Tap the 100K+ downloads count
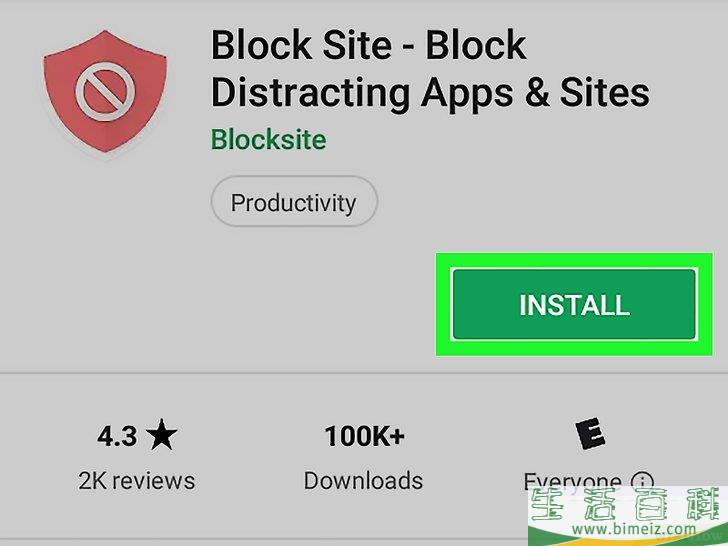This screenshot has height=546, width=728. 364,436
